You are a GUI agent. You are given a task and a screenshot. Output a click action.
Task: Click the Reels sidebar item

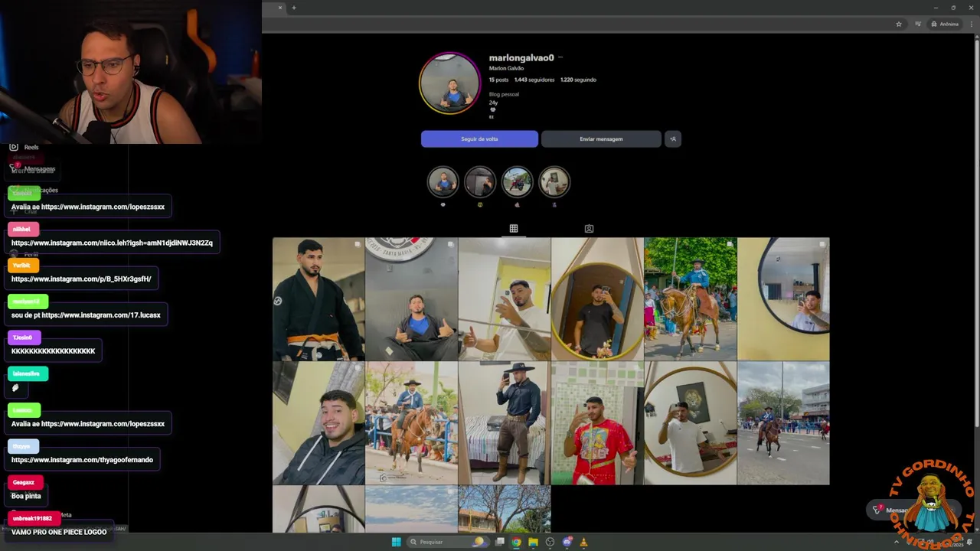(24, 147)
